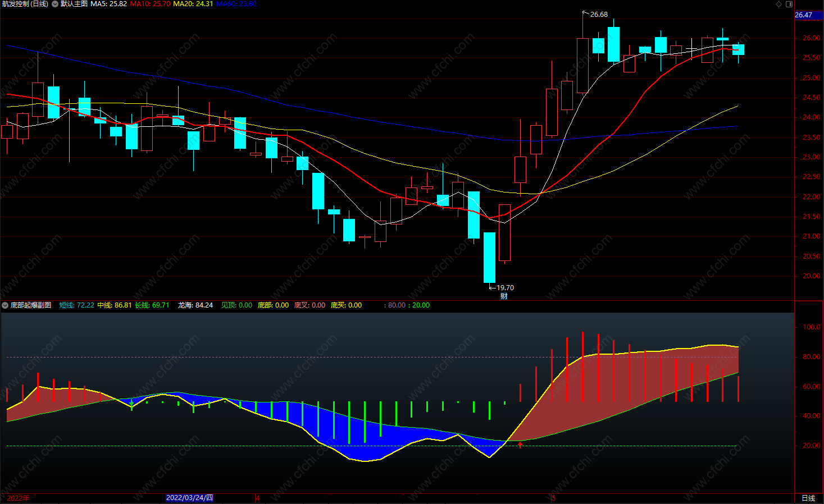Viewport: 824px width, 504px height.
Task: Click the 日线 period button at bottom right
Action: [808, 498]
